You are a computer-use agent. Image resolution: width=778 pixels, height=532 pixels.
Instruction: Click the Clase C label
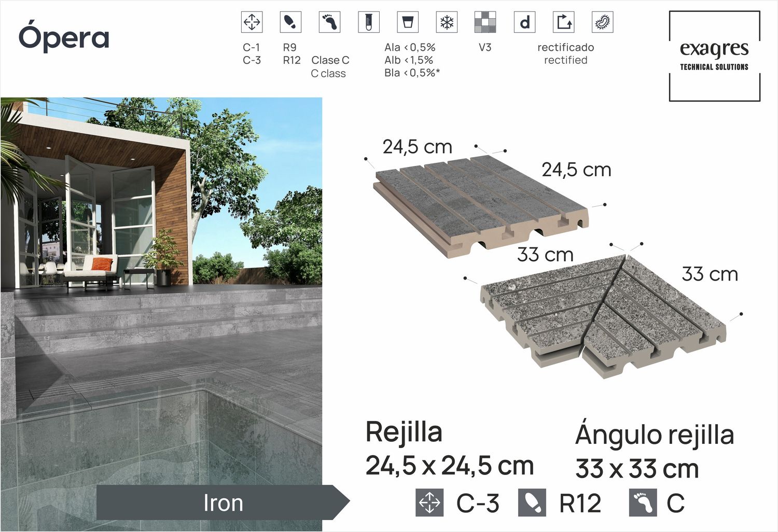[330, 60]
